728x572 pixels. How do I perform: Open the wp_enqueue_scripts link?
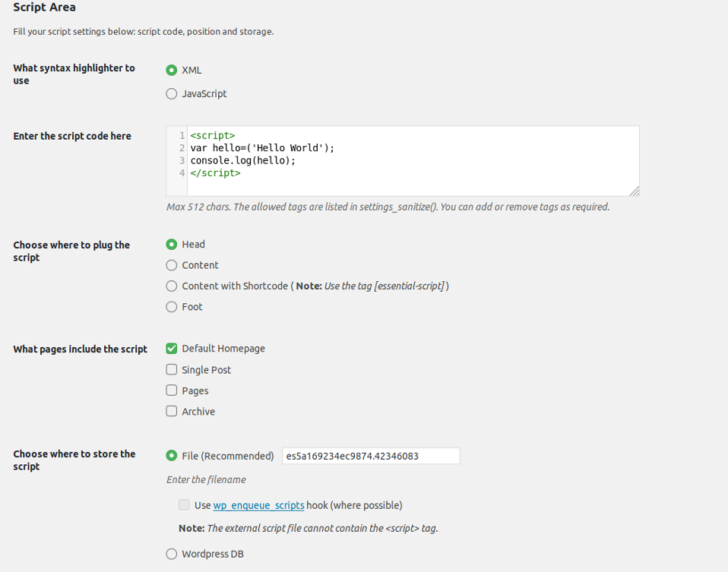258,505
